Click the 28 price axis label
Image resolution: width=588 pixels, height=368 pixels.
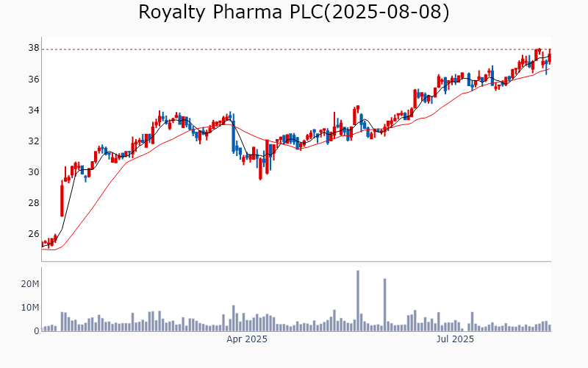click(34, 203)
